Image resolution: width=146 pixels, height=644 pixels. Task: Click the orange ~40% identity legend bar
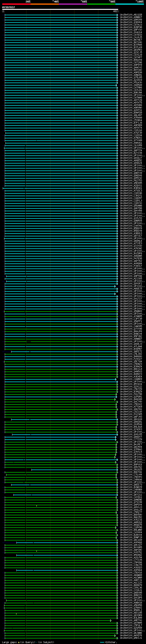[x=45, y=4]
